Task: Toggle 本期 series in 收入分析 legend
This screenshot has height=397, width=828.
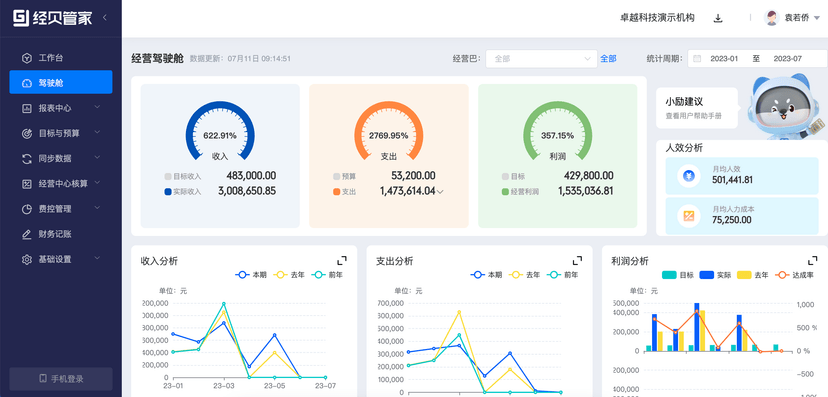Action: pos(250,275)
